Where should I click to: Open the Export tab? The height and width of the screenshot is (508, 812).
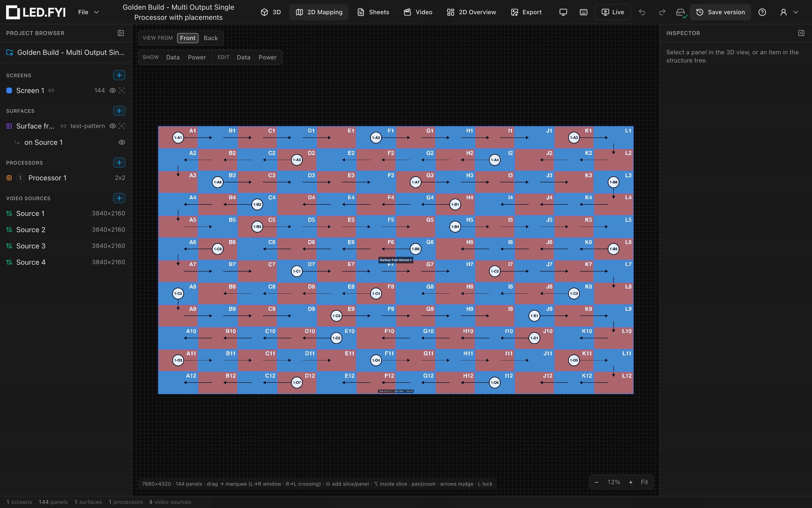point(526,12)
